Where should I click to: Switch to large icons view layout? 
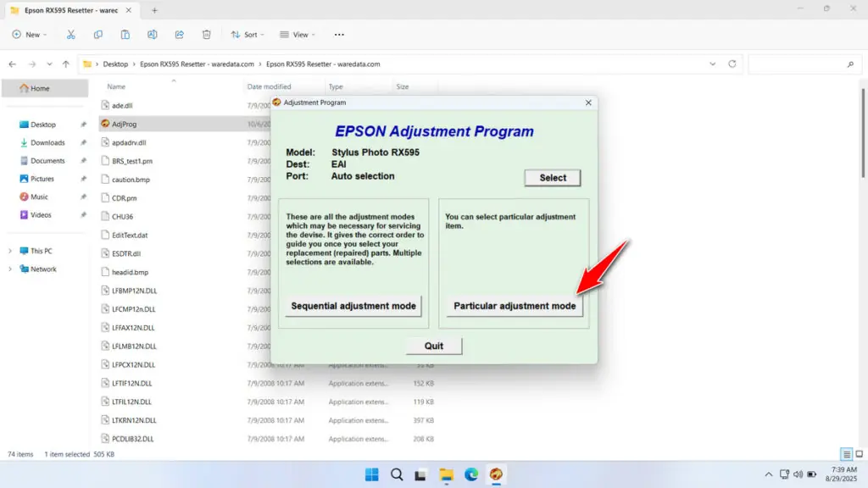[860, 454]
